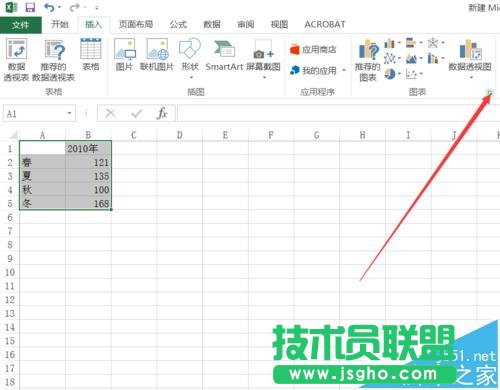Switch to the 公式 Formulas tab
500x390 pixels.
[x=178, y=24]
